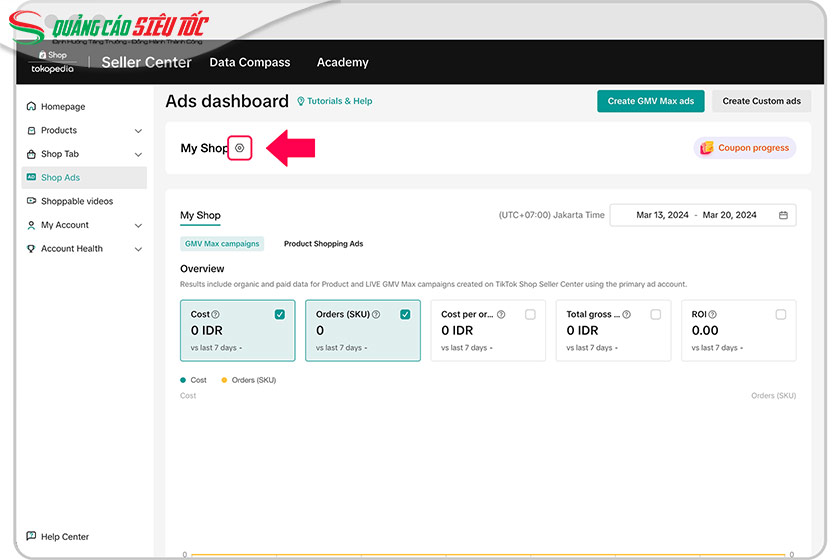Click the Mar 13, 2024 start date field
The image size is (840, 560).
click(662, 215)
